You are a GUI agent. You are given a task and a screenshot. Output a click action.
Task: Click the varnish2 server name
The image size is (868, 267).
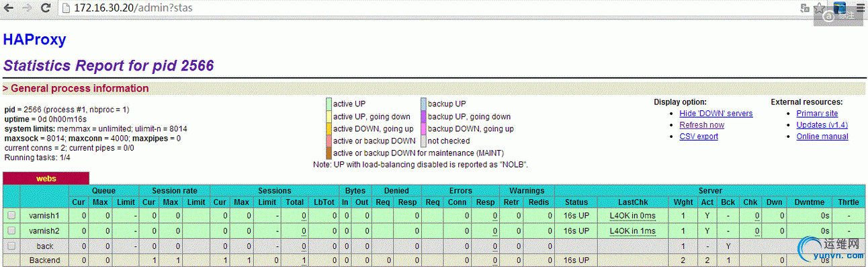pyautogui.click(x=45, y=231)
